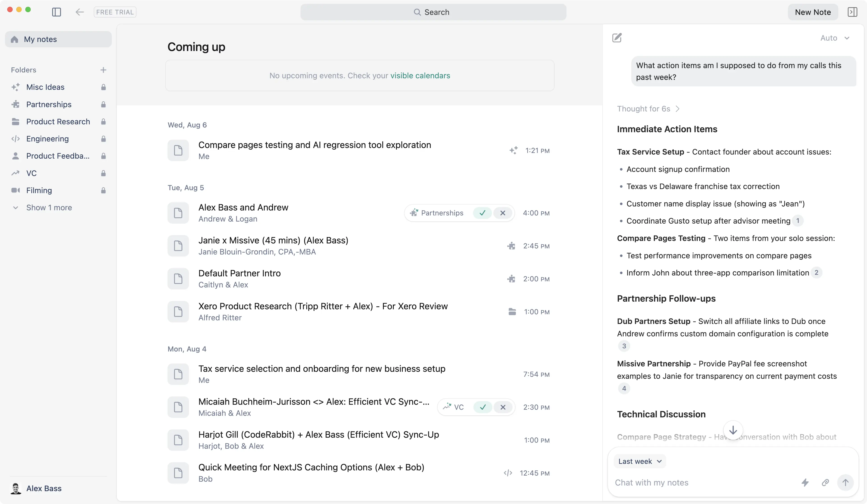Click the user question chat bubble

coord(743,71)
